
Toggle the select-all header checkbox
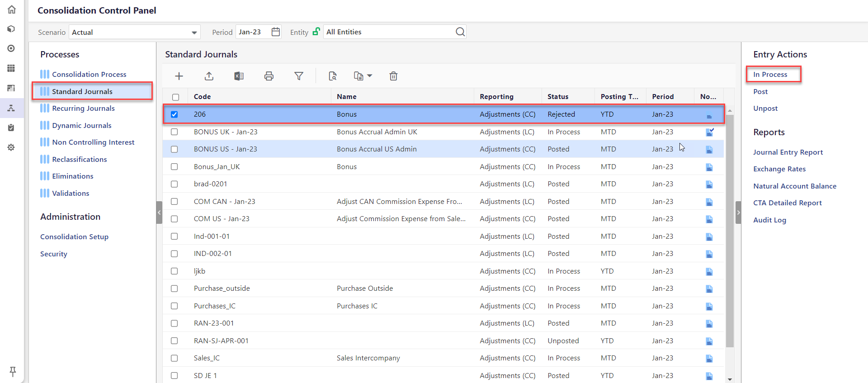(175, 97)
